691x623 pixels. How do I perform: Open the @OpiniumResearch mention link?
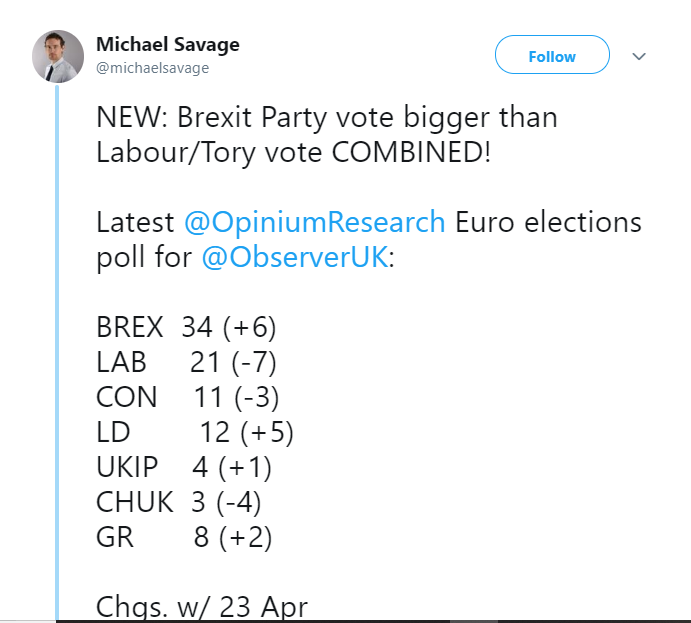tap(313, 222)
